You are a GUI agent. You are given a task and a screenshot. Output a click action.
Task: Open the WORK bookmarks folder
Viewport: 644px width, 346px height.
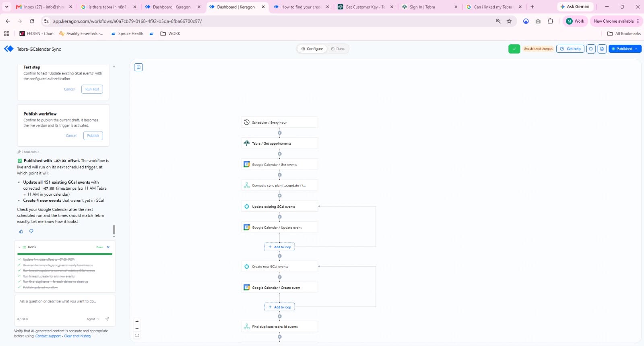[170, 33]
